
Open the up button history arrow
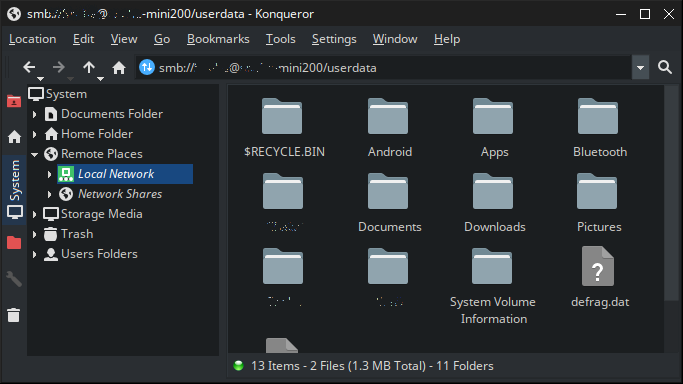pos(101,79)
